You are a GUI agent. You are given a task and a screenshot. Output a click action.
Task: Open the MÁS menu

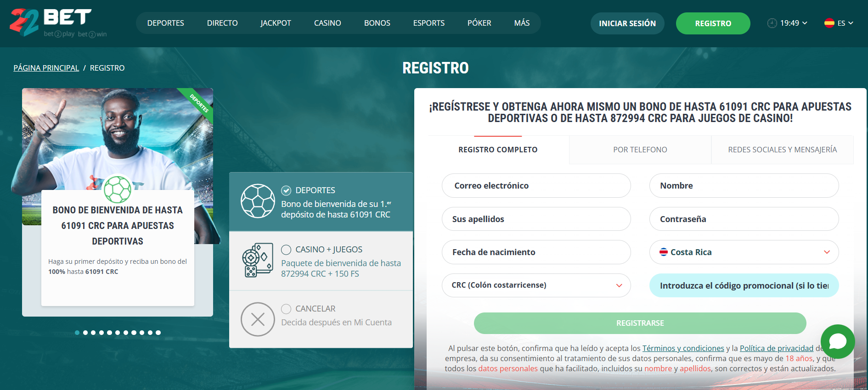(522, 23)
